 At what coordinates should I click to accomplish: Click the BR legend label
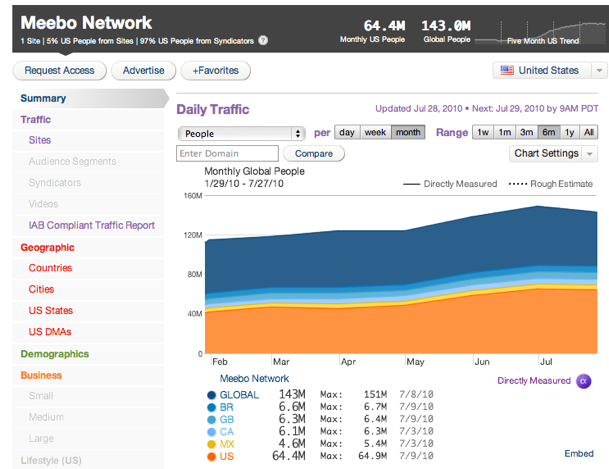[226, 408]
